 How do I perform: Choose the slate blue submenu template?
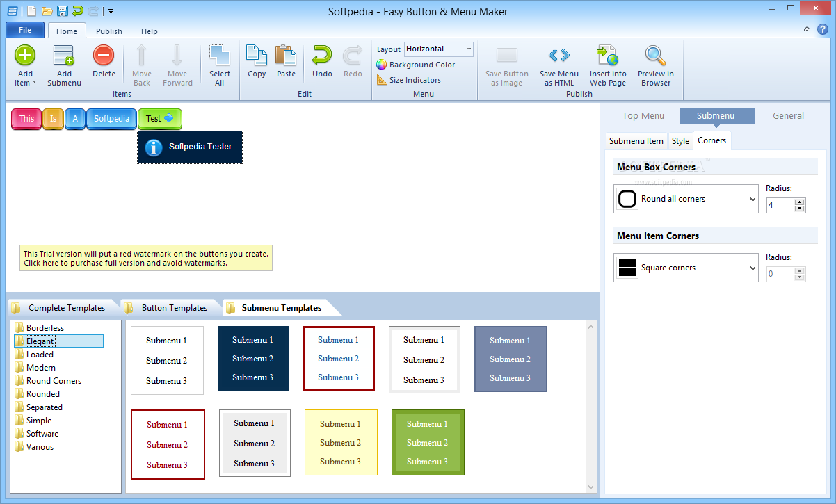click(x=511, y=359)
